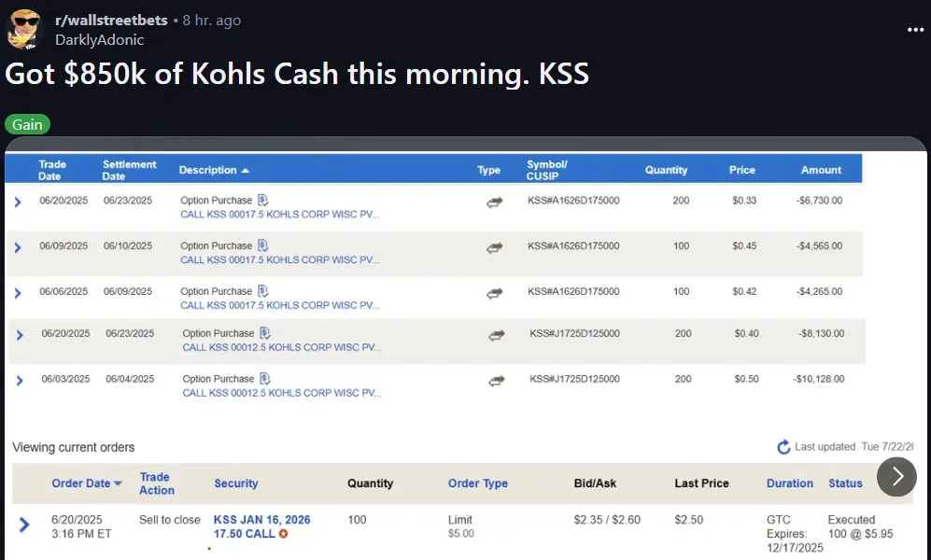Toggle the sort arrow next to Order Date
Screen dimensions: 931x560
click(x=118, y=483)
